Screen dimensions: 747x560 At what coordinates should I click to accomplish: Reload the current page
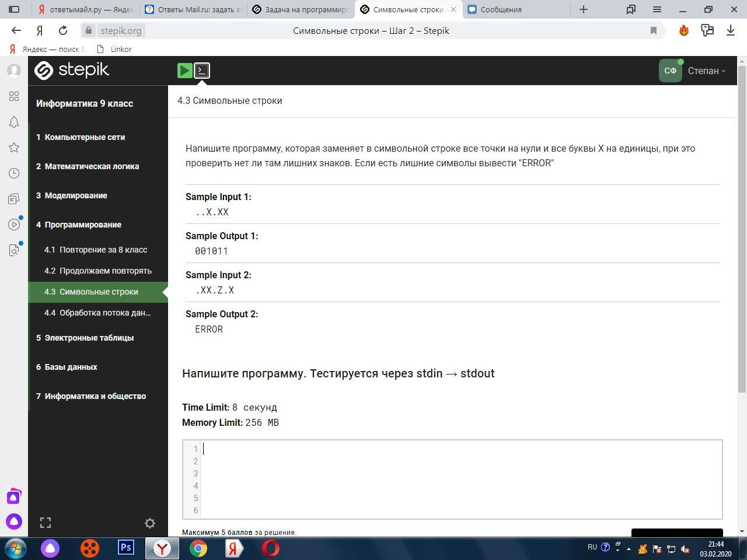point(63,30)
